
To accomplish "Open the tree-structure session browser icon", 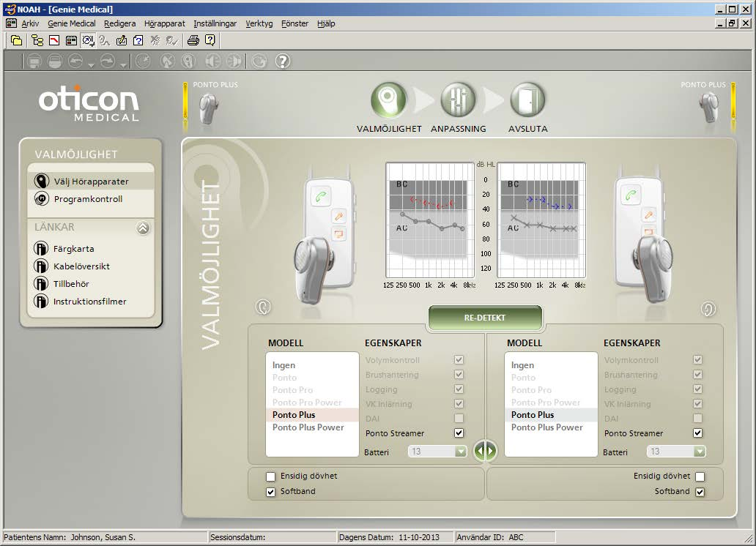I will 37,40.
